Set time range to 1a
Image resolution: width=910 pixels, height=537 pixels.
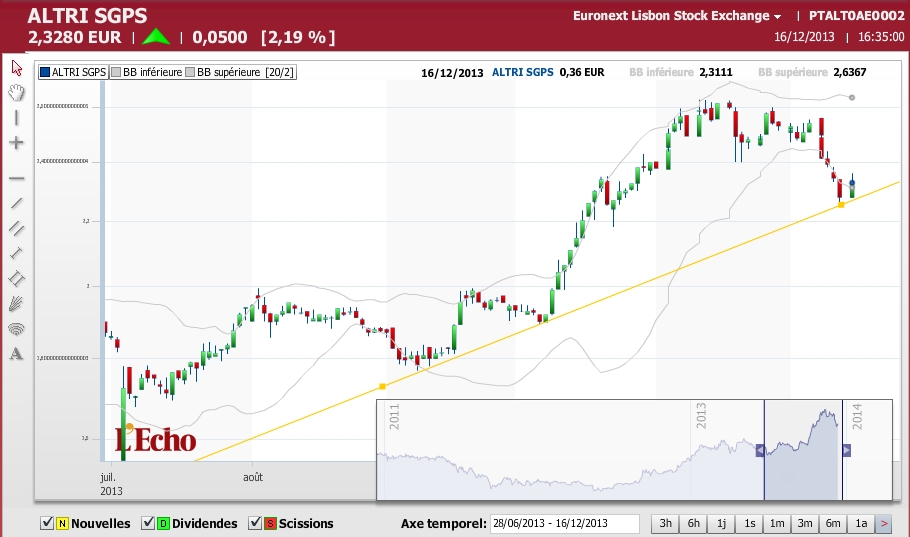[x=860, y=523]
